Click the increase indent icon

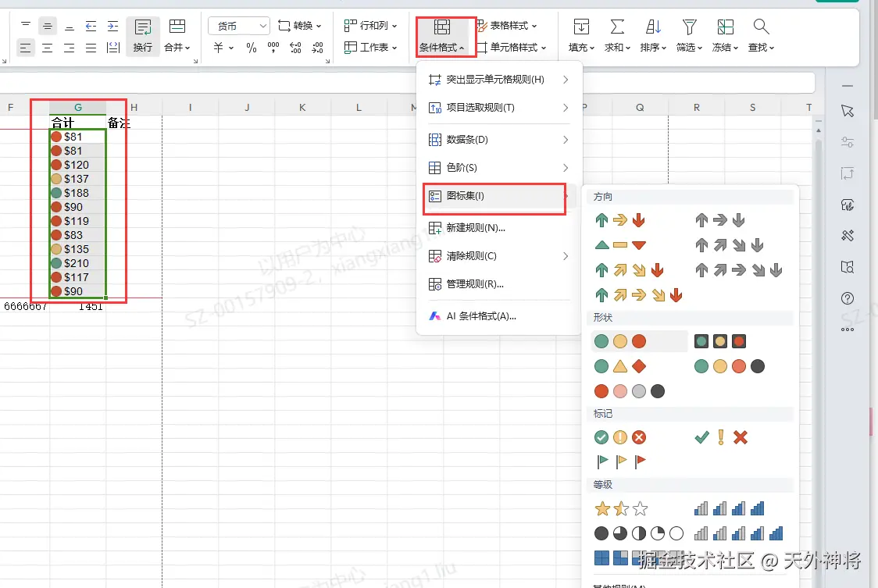112,26
